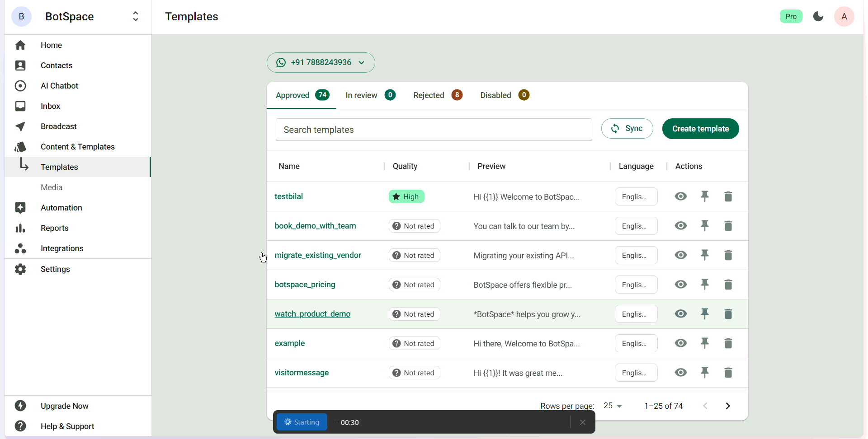868x439 pixels.
Task: Preview example template with eye icon
Action: tap(681, 343)
